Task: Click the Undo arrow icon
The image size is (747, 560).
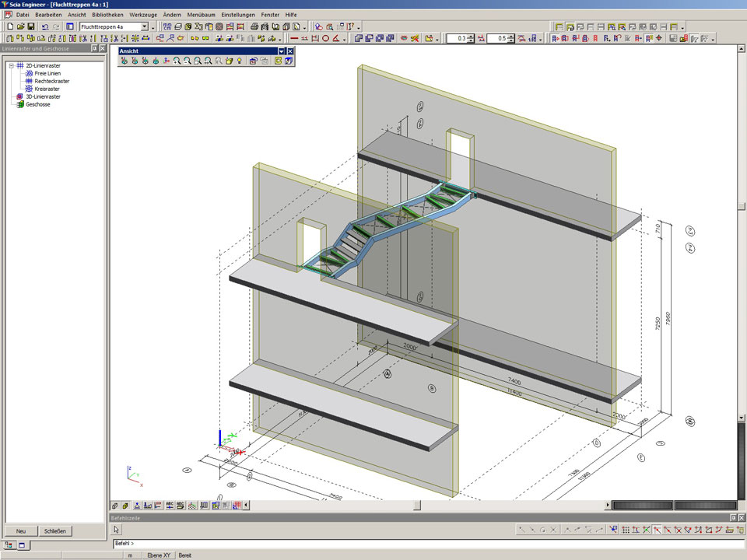Action: pyautogui.click(x=45, y=26)
